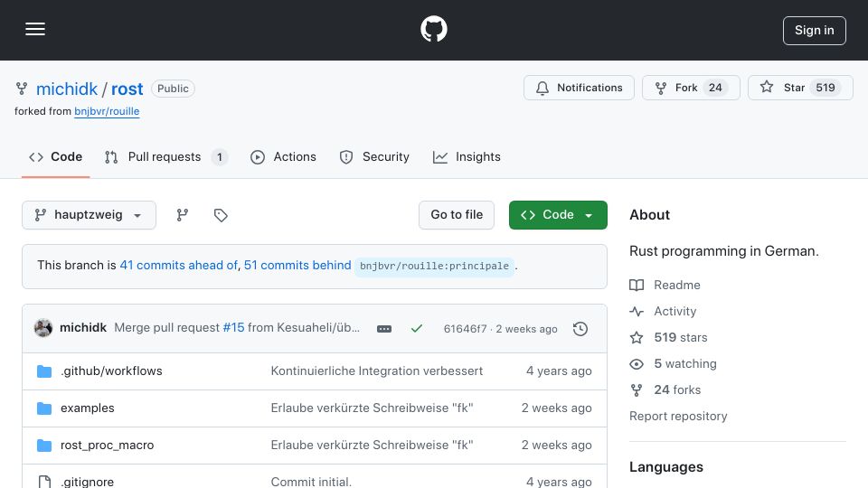The height and width of the screenshot is (488, 868).
Task: View tags via the tag icon
Action: click(221, 215)
